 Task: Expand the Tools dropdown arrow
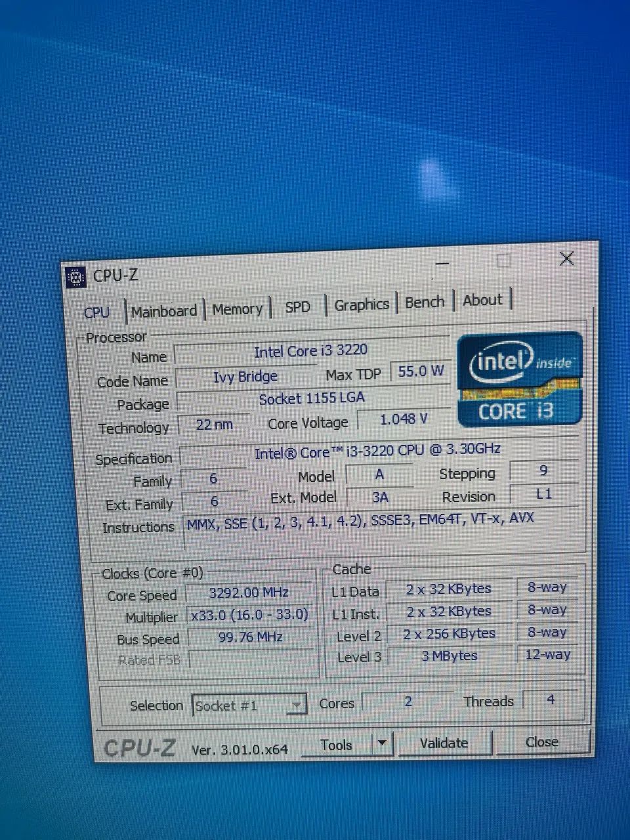(382, 744)
